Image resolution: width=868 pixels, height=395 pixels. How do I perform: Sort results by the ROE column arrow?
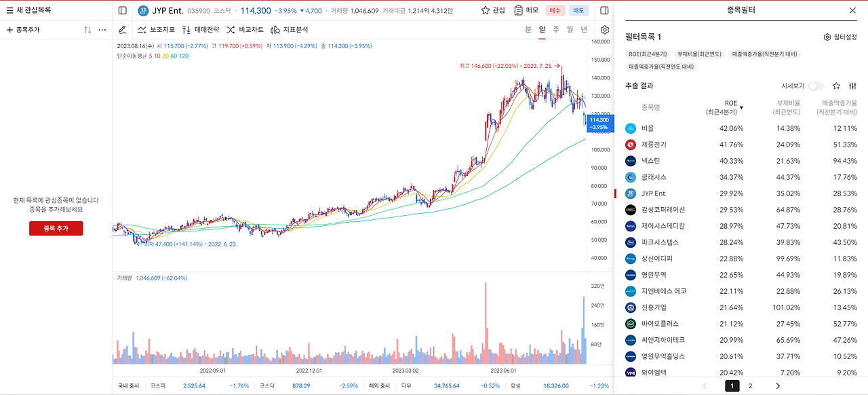point(741,108)
